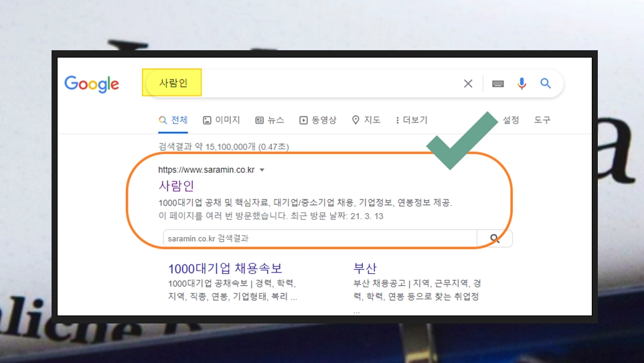Image resolution: width=644 pixels, height=363 pixels.
Task: Clear the search box with the X icon
Action: 468,84
